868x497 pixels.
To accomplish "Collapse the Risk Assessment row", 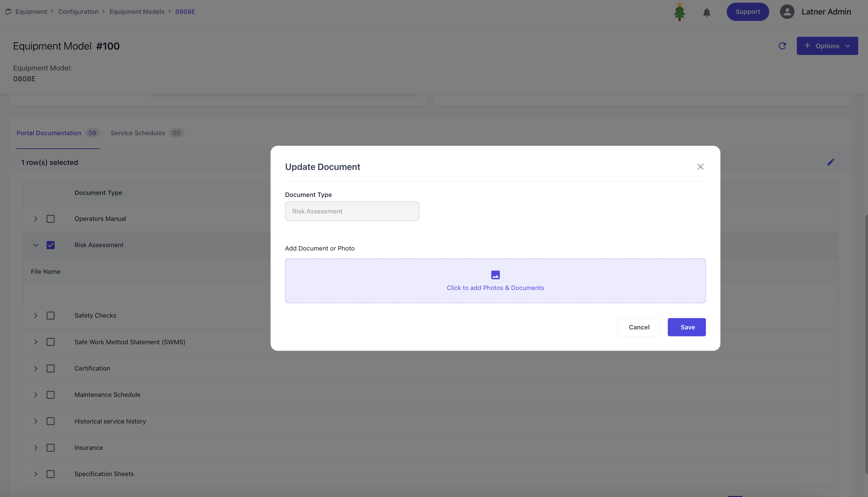I will [35, 245].
